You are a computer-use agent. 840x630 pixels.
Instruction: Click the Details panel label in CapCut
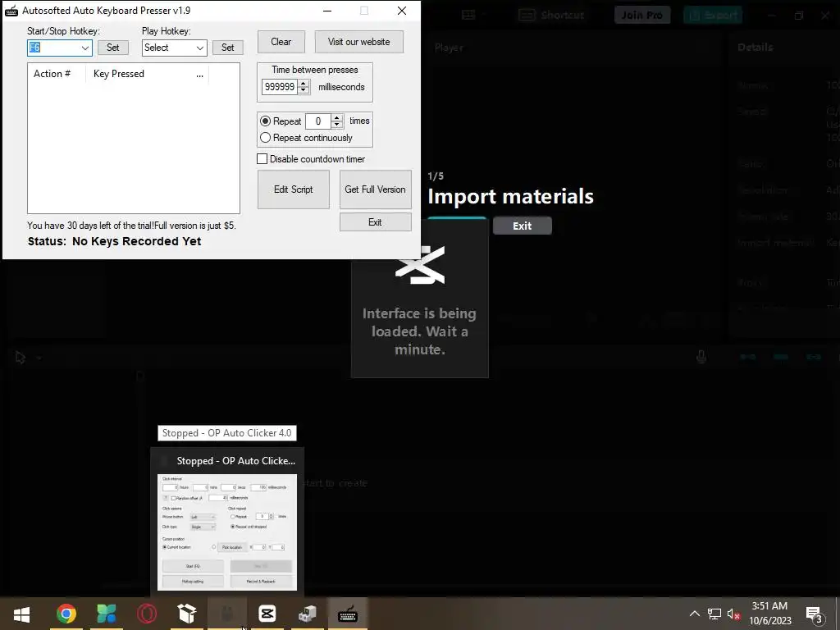756,47
